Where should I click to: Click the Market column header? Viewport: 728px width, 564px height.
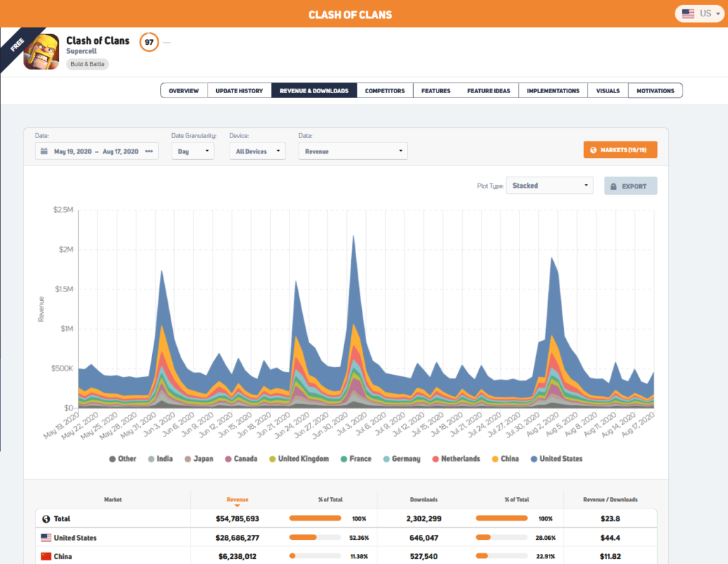tap(113, 500)
